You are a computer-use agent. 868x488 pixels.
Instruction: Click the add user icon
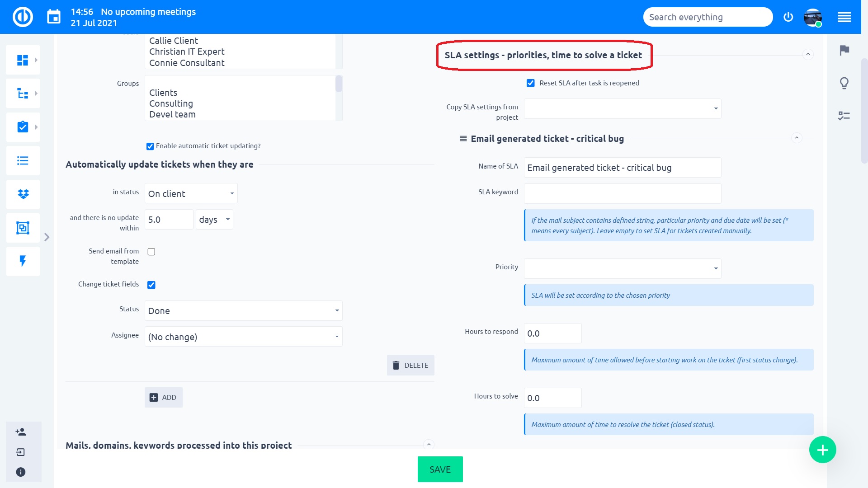click(x=21, y=432)
